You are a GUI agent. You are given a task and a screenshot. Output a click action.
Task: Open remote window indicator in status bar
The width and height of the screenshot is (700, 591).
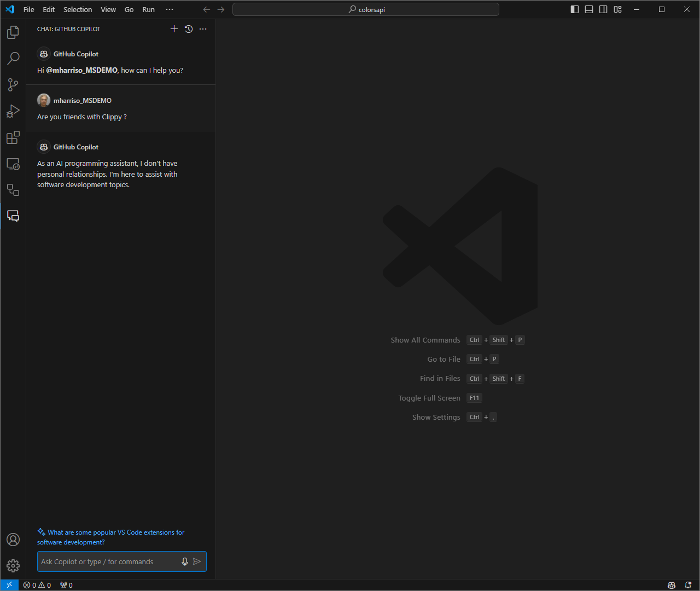[9, 585]
